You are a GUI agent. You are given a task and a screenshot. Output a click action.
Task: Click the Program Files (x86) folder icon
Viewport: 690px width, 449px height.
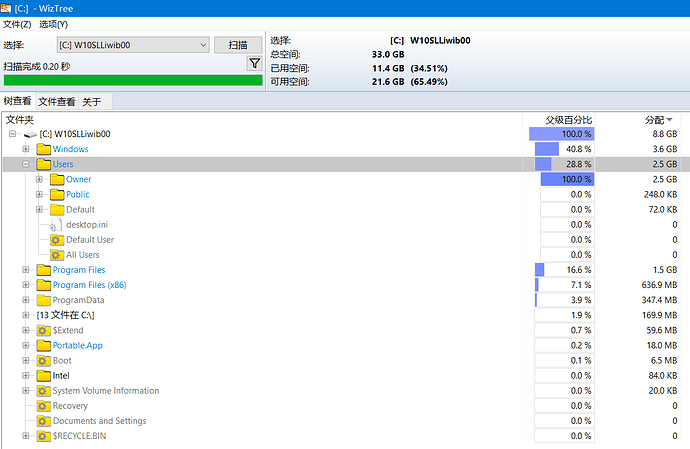(x=44, y=285)
